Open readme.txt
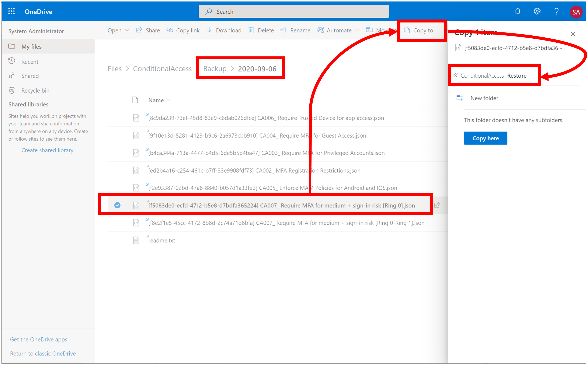588x365 pixels. [x=161, y=241]
